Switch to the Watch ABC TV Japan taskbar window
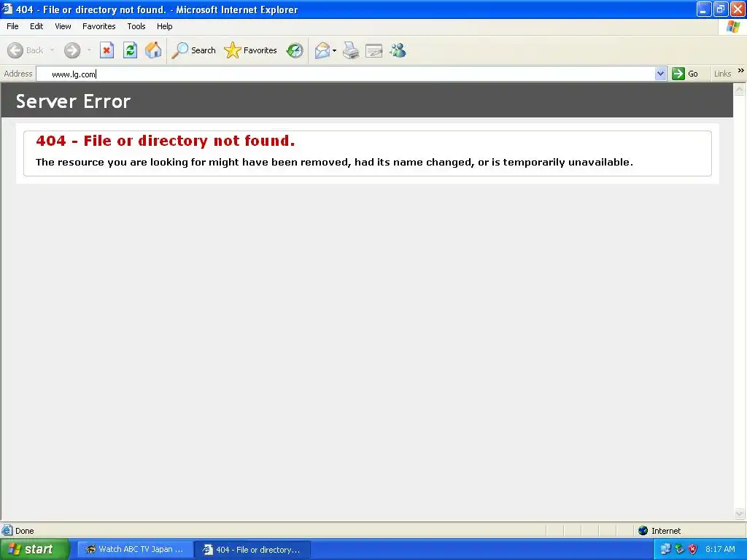The height and width of the screenshot is (560, 747). 135,550
